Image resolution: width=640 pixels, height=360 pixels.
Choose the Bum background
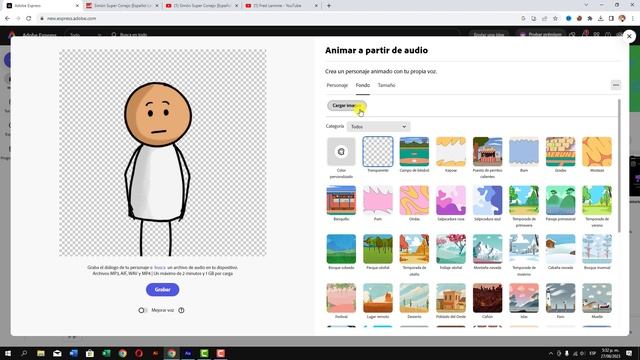click(x=524, y=152)
